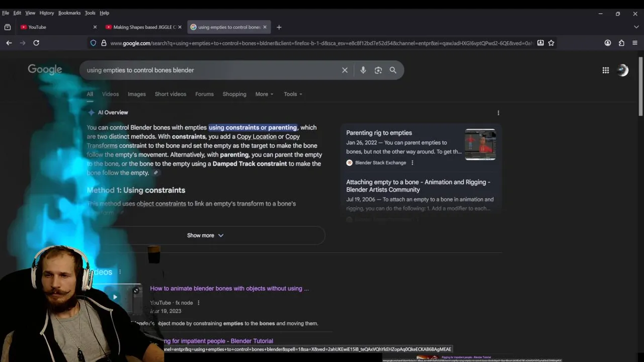Image resolution: width=644 pixels, height=362 pixels.
Task: Open the Google account avatar
Action: pos(623,70)
